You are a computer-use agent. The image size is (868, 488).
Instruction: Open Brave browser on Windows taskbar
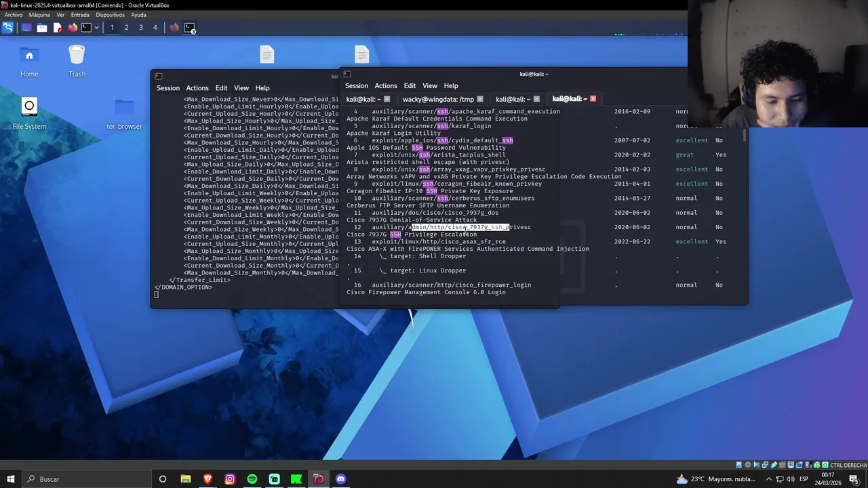(x=208, y=479)
